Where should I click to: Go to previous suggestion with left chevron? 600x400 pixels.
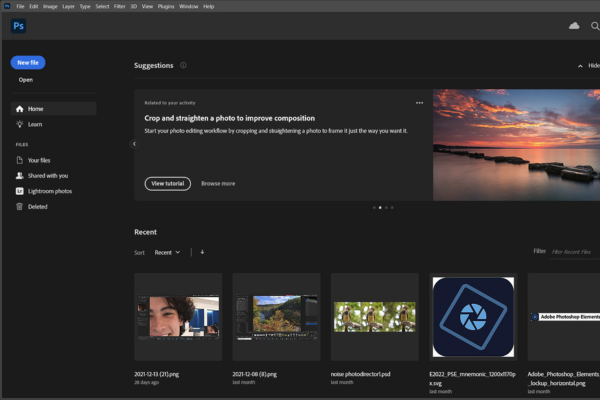click(134, 144)
